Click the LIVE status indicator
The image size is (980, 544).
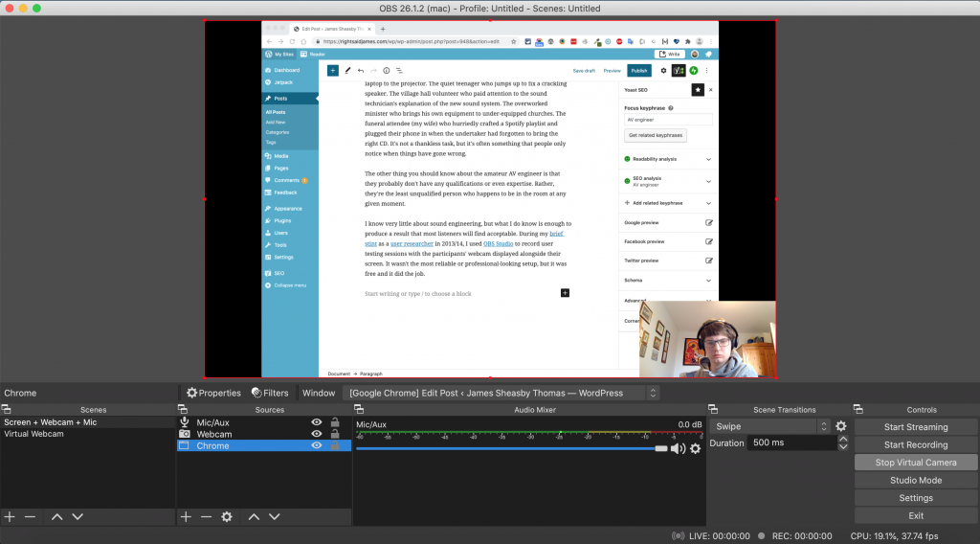pos(711,536)
